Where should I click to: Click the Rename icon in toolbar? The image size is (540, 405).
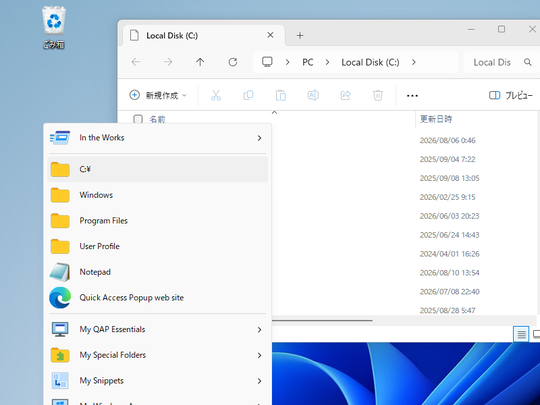[313, 95]
